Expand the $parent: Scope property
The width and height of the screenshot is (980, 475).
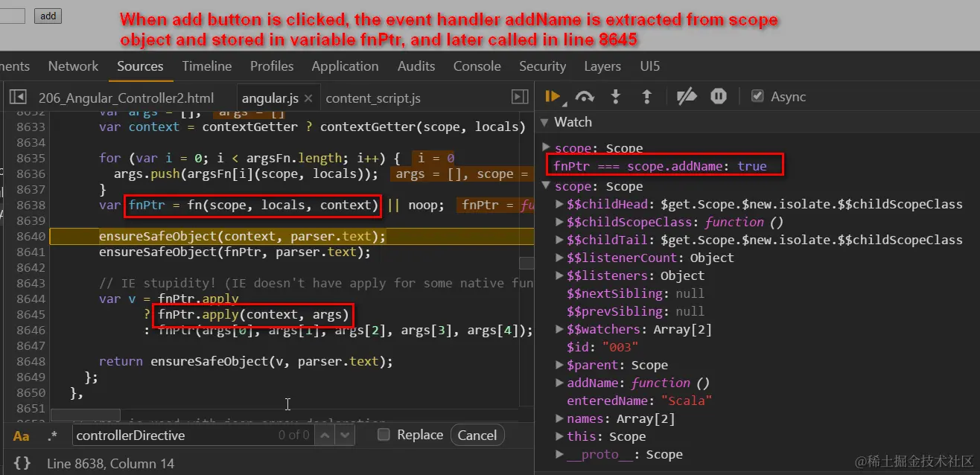click(x=560, y=366)
